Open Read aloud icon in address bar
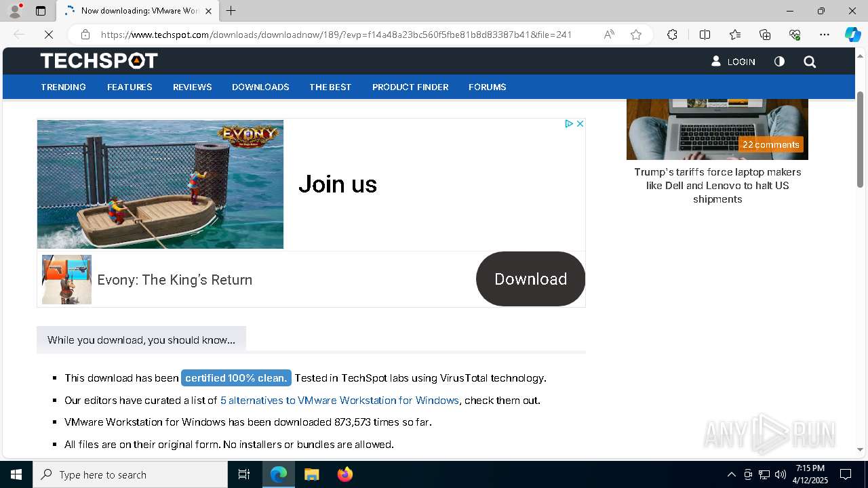Screen dimensions: 868x488 click(609, 35)
